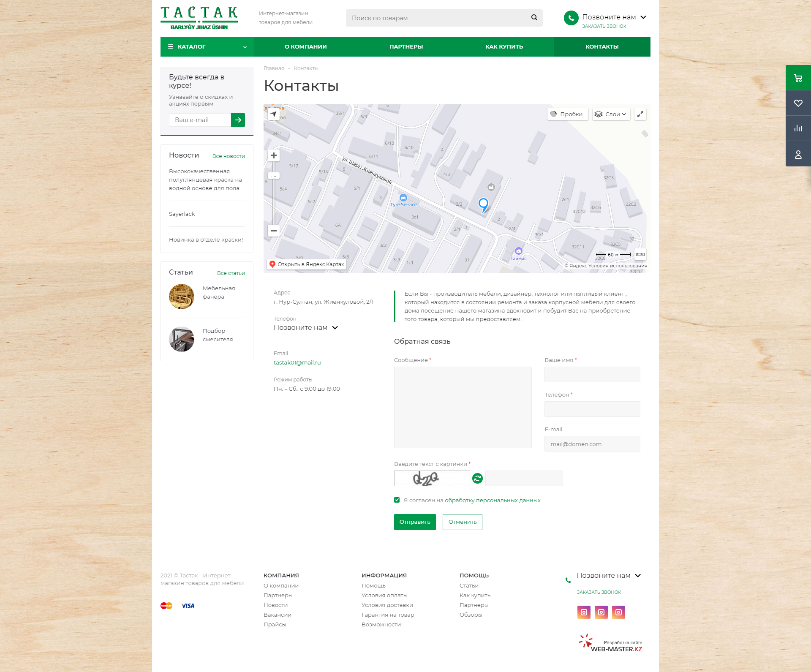
Task: Zoom in the map with plus button
Action: (274, 155)
